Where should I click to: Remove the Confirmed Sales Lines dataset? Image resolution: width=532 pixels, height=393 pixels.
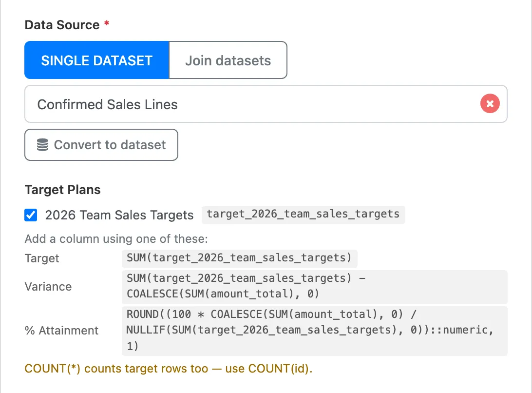click(x=490, y=103)
